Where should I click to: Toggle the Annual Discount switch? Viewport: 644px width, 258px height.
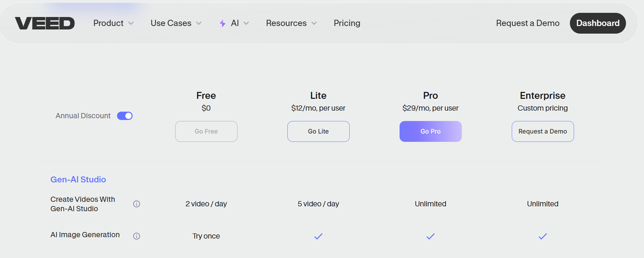click(125, 116)
